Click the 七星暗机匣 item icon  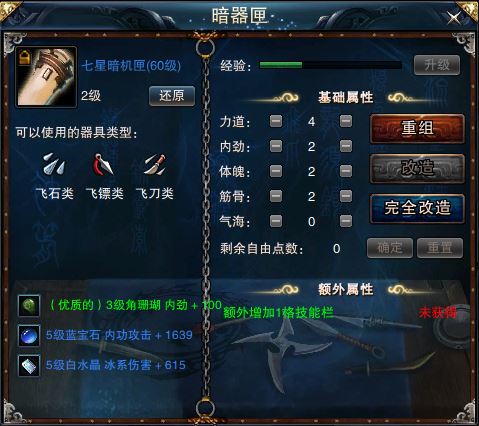[x=46, y=77]
